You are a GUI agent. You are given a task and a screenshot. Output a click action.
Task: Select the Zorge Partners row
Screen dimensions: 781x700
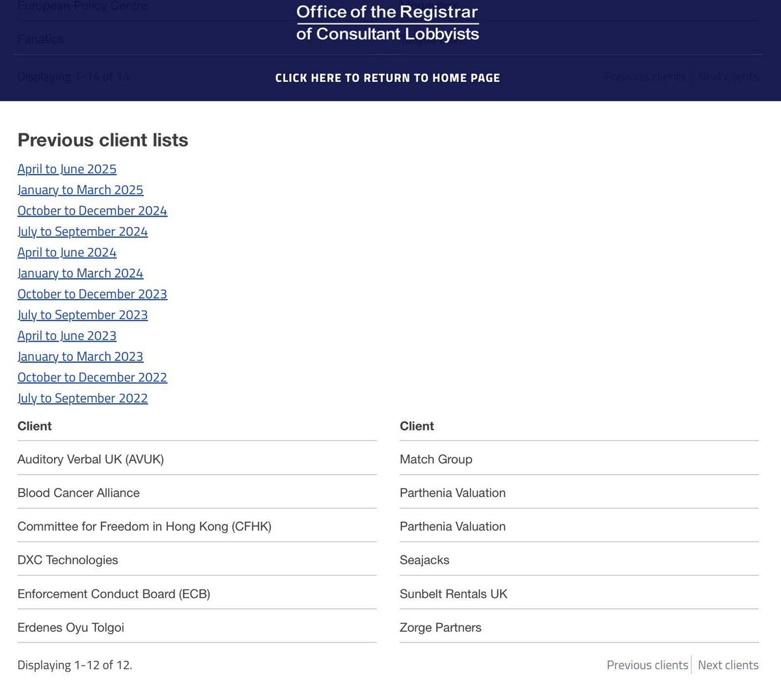579,628
